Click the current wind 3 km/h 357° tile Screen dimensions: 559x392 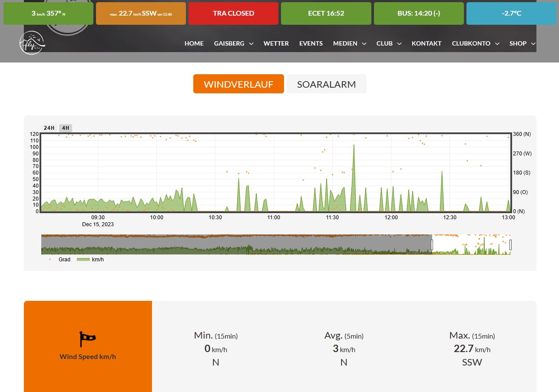48,13
